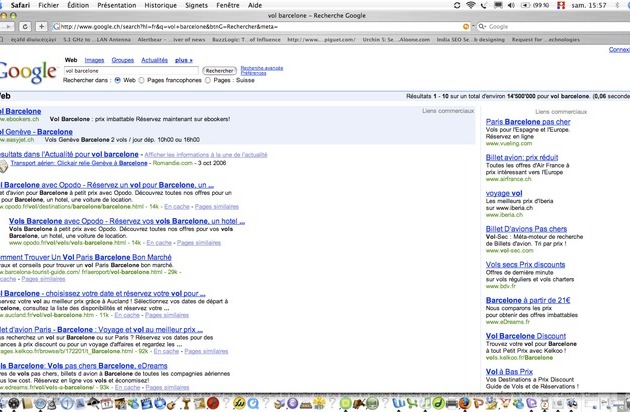Click the add bookmark plus button
Screen dimensions: 630x412
40,26
